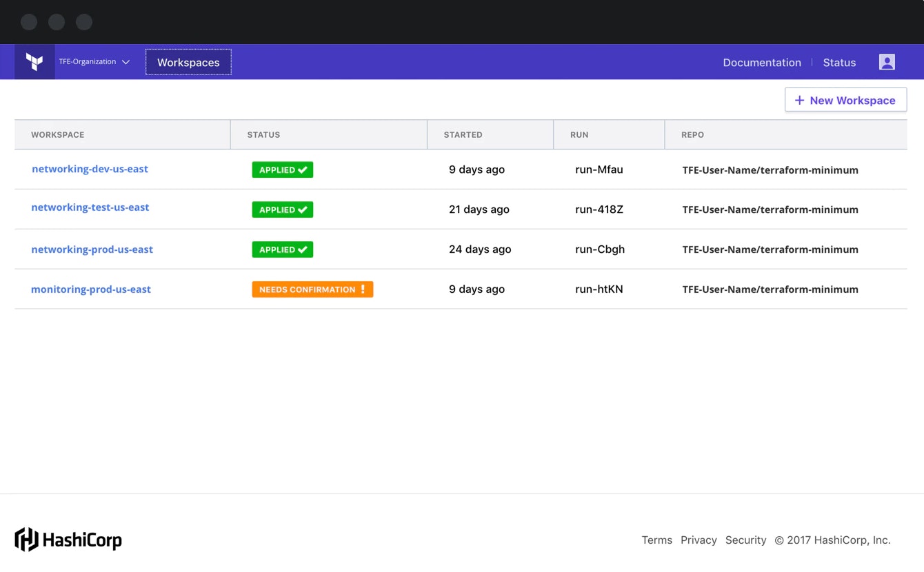
Task: Open the Terms footer link
Action: tap(656, 540)
